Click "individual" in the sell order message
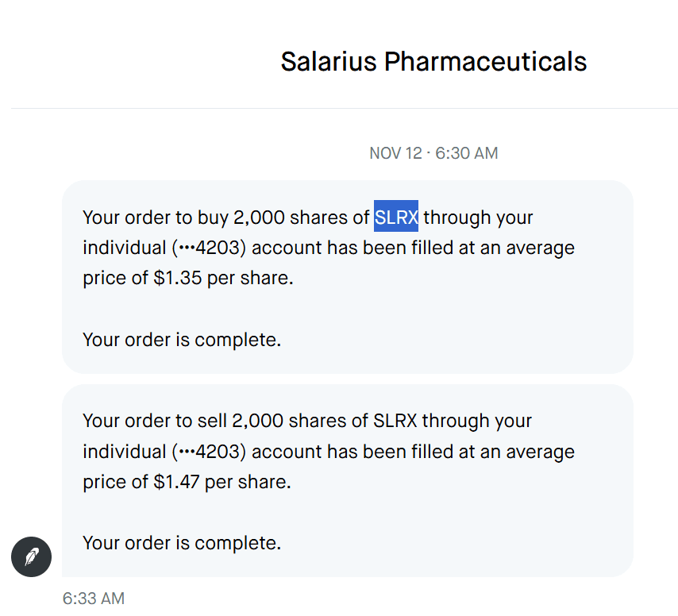The height and width of the screenshot is (616, 678). [x=124, y=452]
